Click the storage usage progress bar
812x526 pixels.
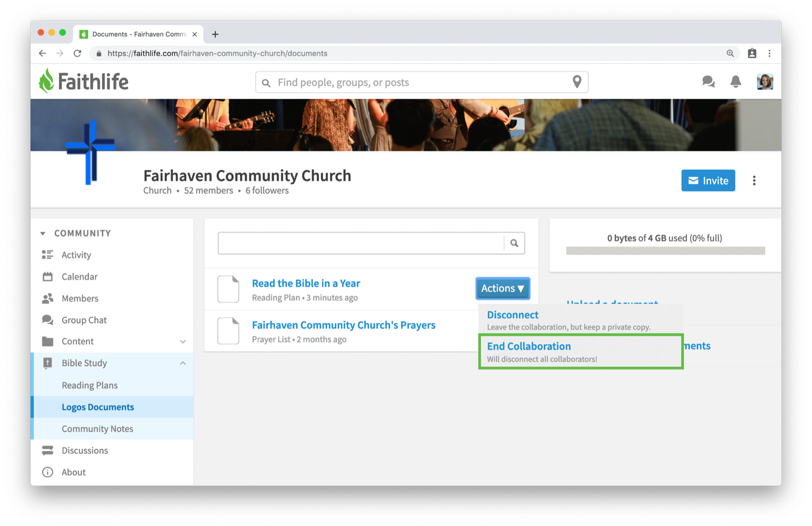[x=665, y=251]
